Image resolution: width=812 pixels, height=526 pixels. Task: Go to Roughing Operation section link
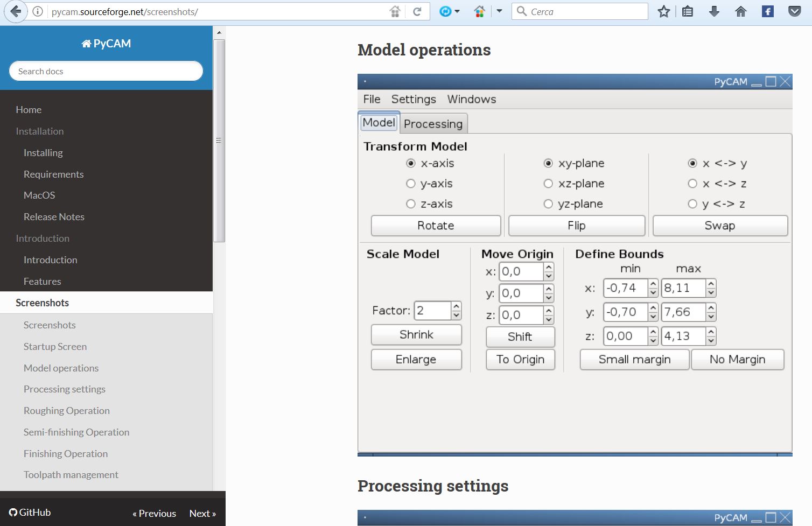click(x=67, y=411)
